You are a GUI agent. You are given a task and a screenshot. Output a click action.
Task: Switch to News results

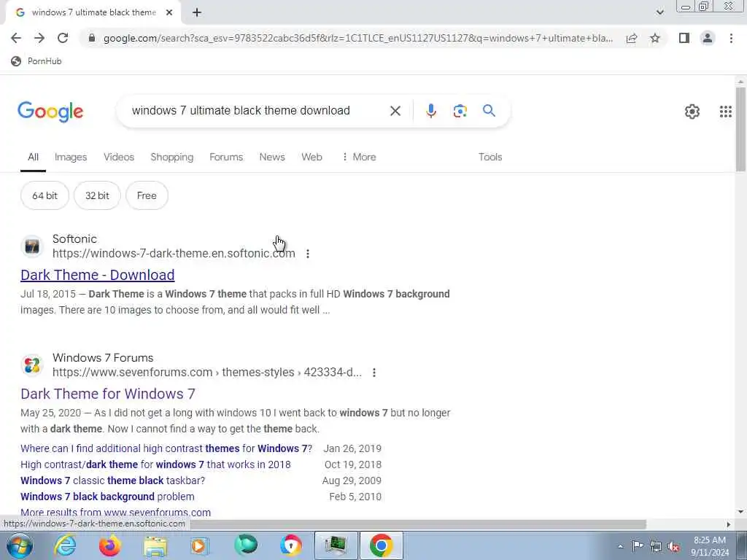(272, 157)
